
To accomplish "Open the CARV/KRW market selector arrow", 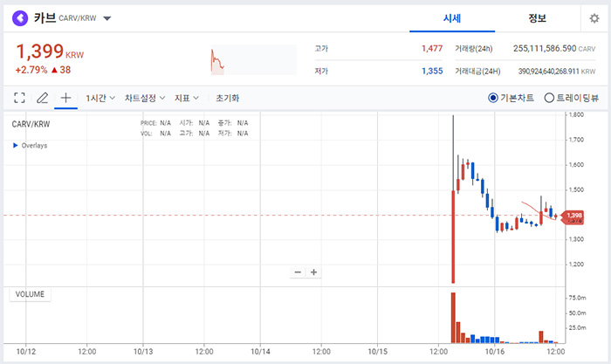I will (x=106, y=18).
